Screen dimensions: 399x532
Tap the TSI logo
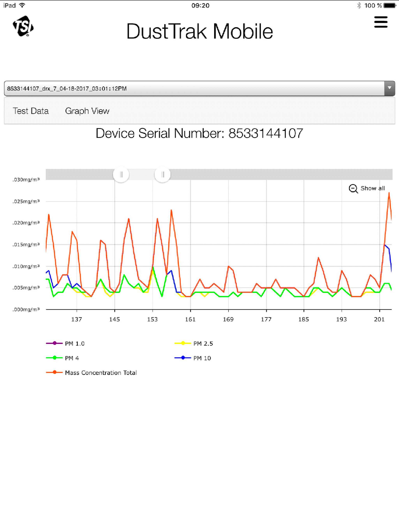pyautogui.click(x=23, y=26)
